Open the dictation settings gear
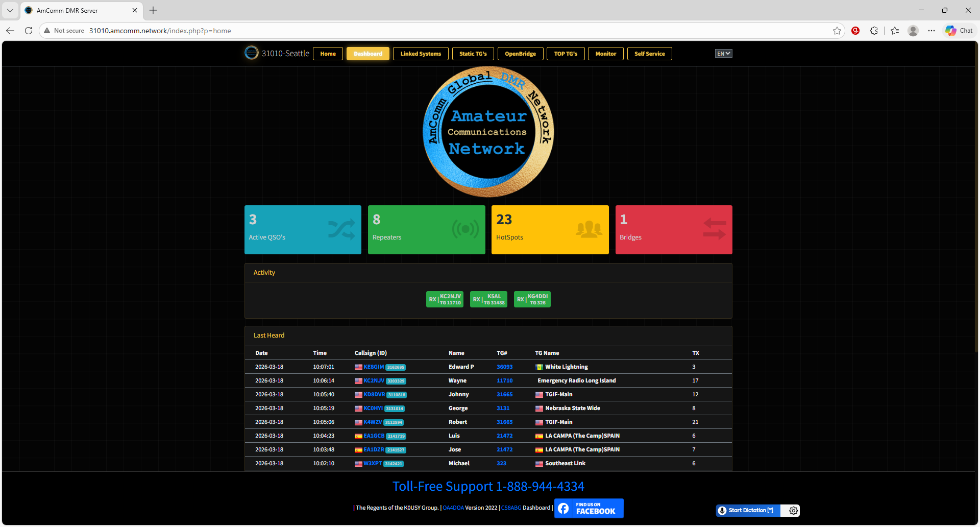 (793, 511)
